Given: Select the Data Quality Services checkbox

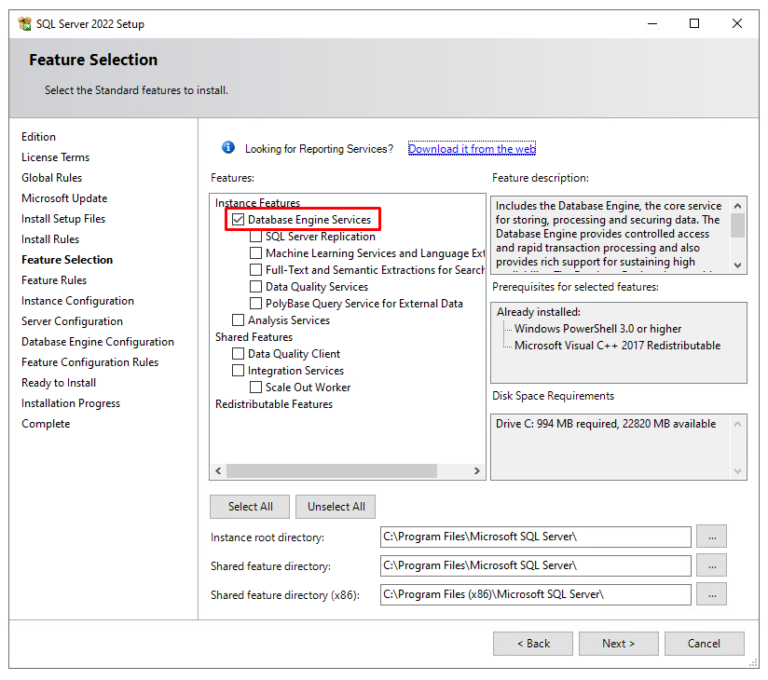Looking at the screenshot, I should 256,286.
